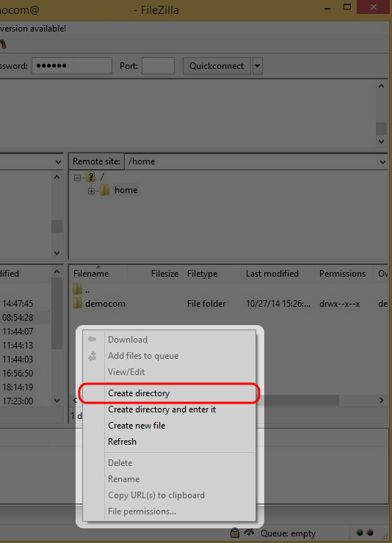
Task: Click the parent directory .. folder icon
Action: pos(78,289)
